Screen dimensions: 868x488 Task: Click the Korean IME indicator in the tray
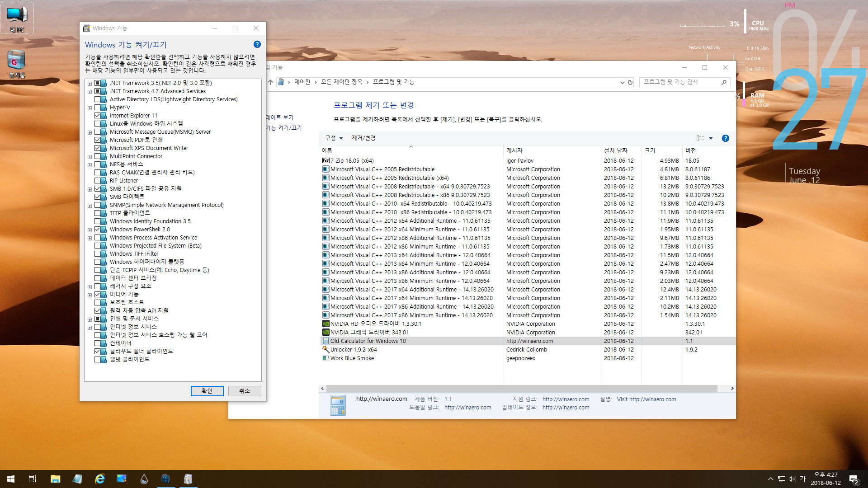803,479
